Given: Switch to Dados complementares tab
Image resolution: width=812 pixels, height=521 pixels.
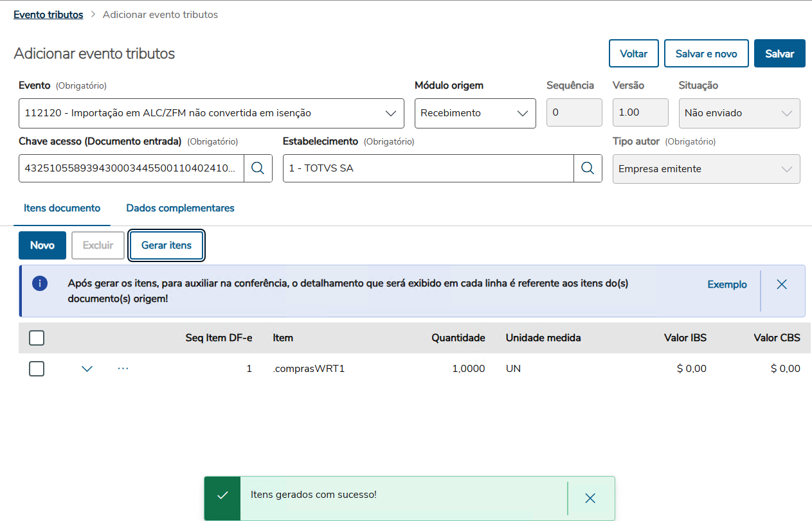Looking at the screenshot, I should [x=180, y=208].
